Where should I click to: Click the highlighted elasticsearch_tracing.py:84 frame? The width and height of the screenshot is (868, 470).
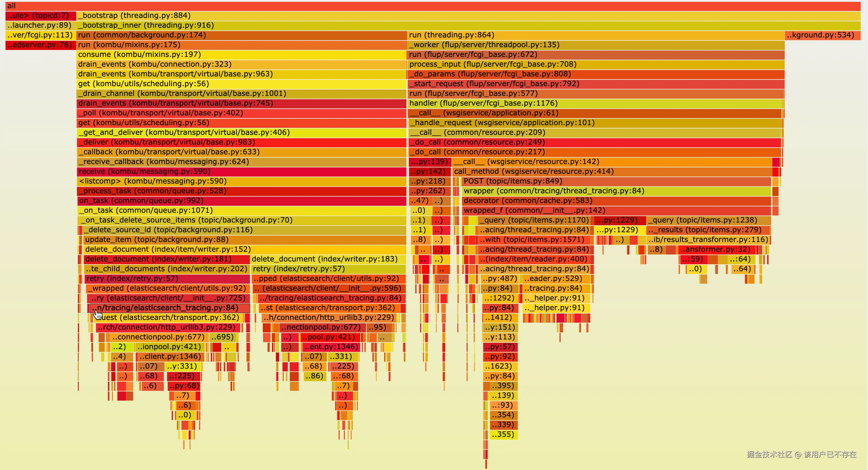point(170,308)
